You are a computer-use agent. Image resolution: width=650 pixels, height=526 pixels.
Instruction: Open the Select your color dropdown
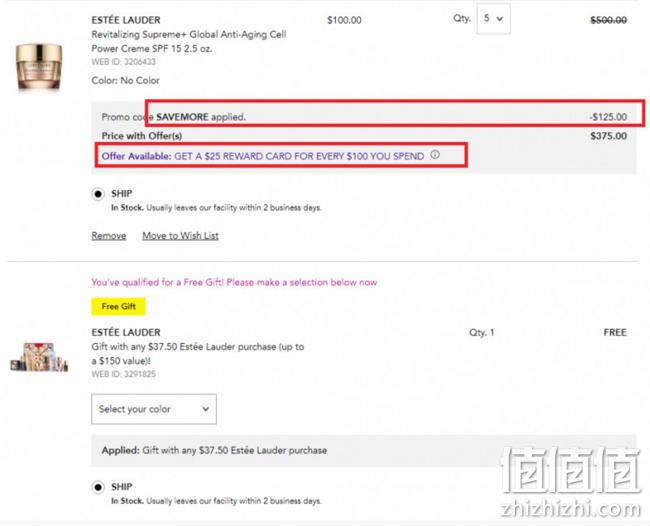click(154, 409)
